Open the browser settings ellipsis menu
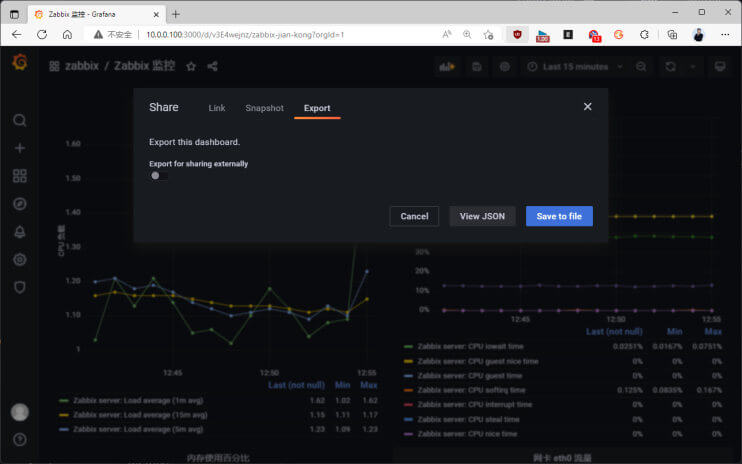 click(725, 35)
